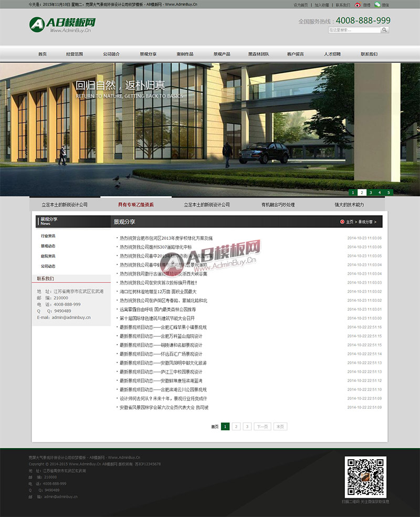This screenshot has height=517, width=420.
Task: Open the 客户留言 navigation item
Action: coord(296,54)
